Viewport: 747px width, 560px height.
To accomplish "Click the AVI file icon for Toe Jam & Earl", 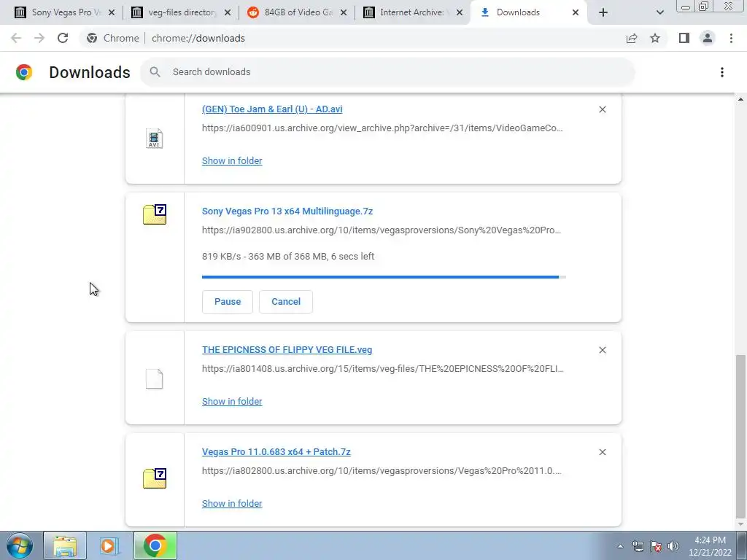I will pos(155,139).
